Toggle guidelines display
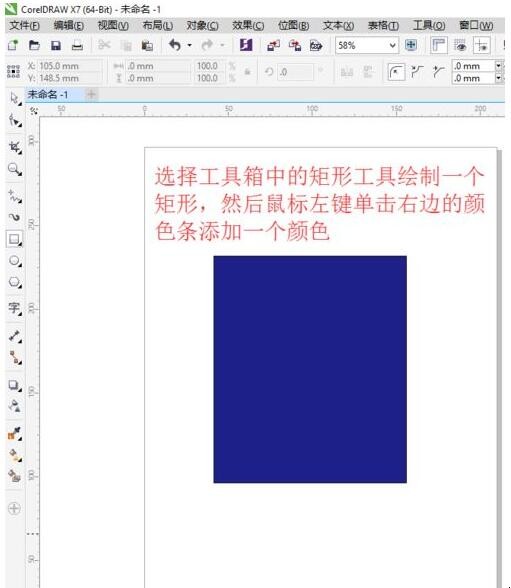The height and width of the screenshot is (588, 511). point(482,45)
